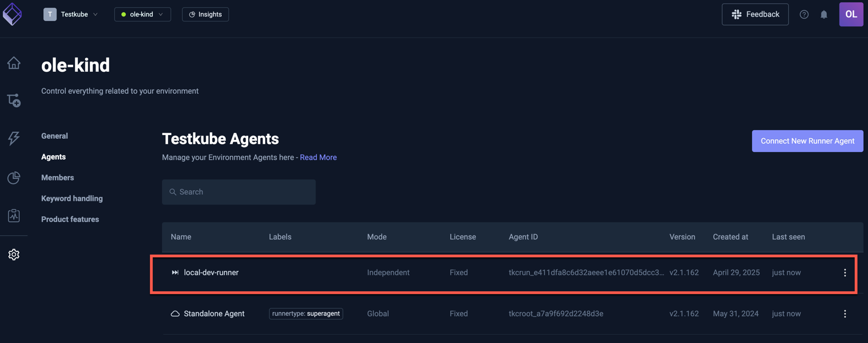
Task: Click the Feedback button
Action: (754, 14)
